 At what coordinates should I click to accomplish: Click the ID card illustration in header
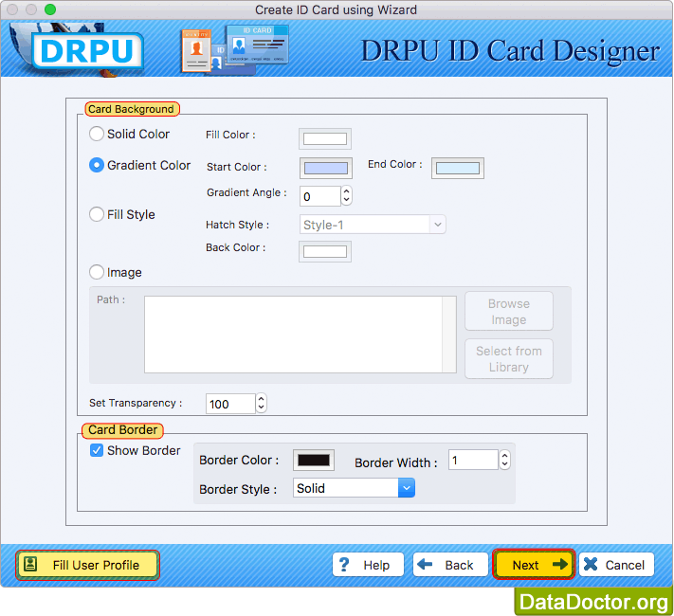pyautogui.click(x=235, y=49)
